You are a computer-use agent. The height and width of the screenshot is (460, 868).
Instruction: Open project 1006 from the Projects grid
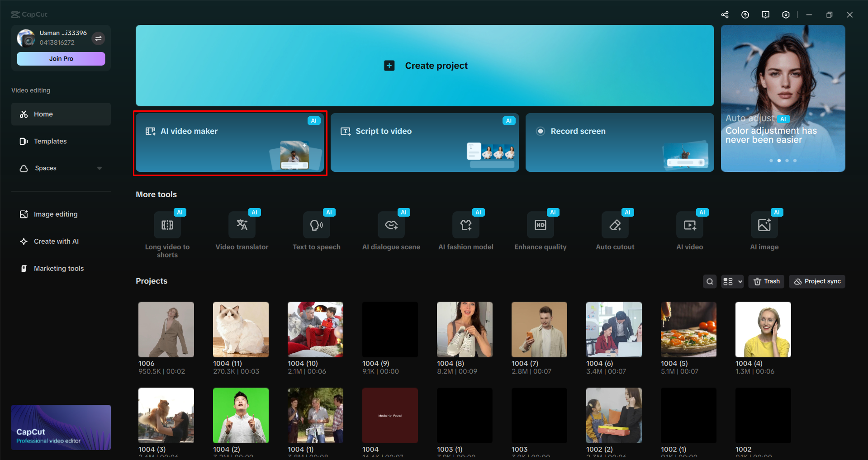click(x=166, y=329)
